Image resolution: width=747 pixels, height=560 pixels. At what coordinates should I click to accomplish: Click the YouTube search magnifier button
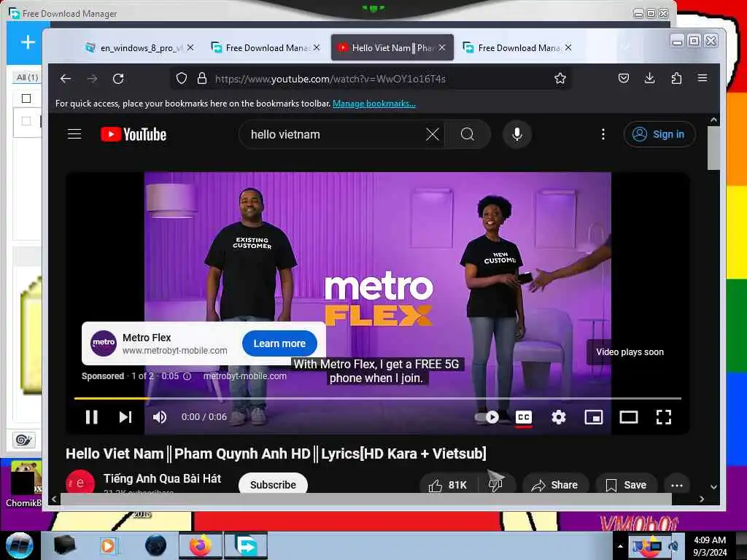click(468, 134)
